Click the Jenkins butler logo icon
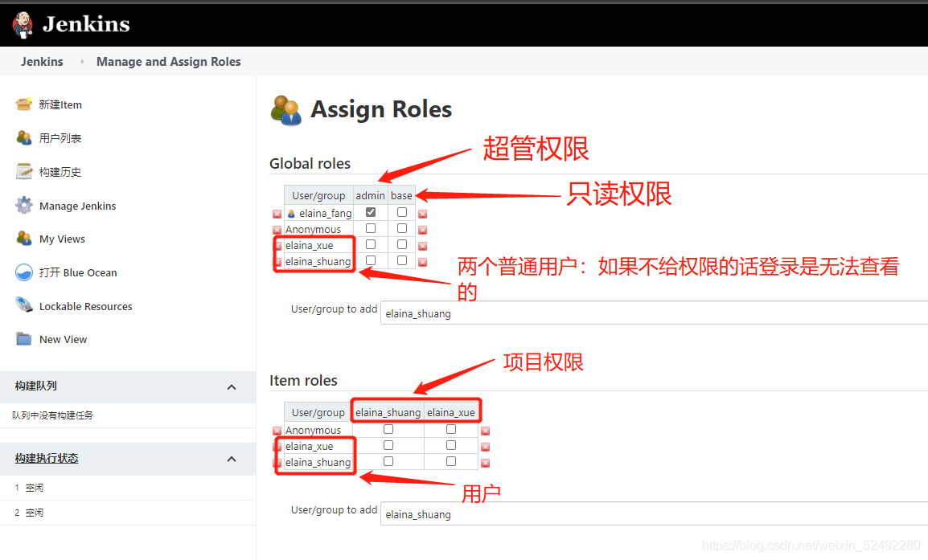 23,25
